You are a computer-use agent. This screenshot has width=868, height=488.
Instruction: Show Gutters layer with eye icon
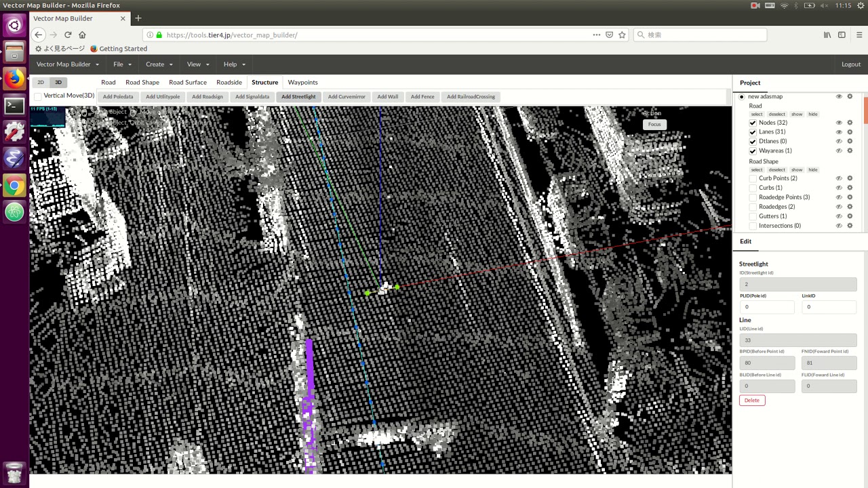point(839,216)
